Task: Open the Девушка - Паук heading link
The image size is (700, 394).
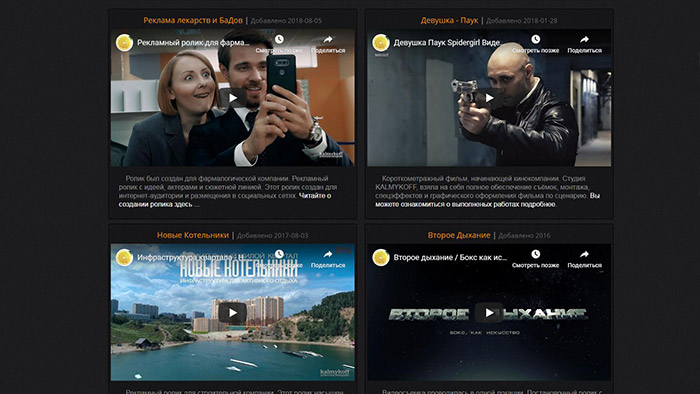Action: (449, 21)
